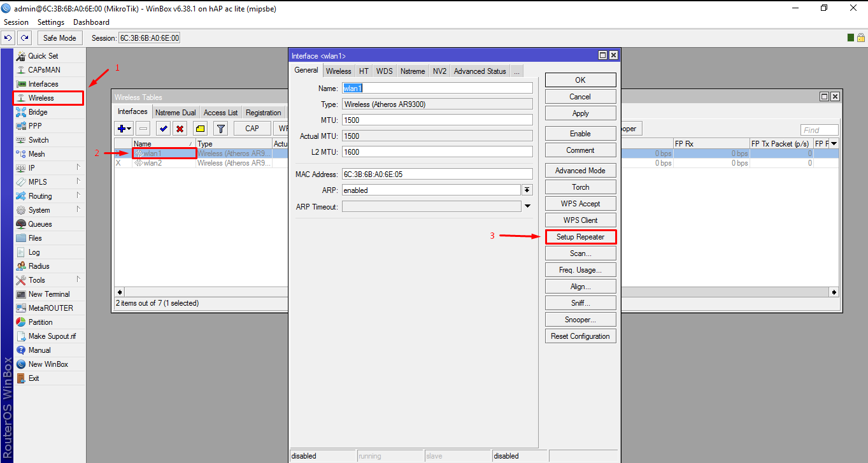Open the NV2 tab
The width and height of the screenshot is (868, 463).
(x=439, y=71)
